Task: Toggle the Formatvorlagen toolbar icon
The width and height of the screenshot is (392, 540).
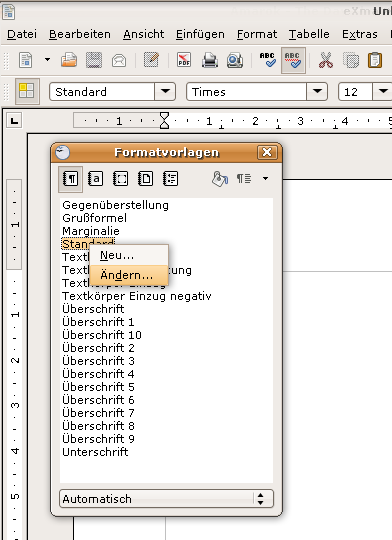Action: 27,91
